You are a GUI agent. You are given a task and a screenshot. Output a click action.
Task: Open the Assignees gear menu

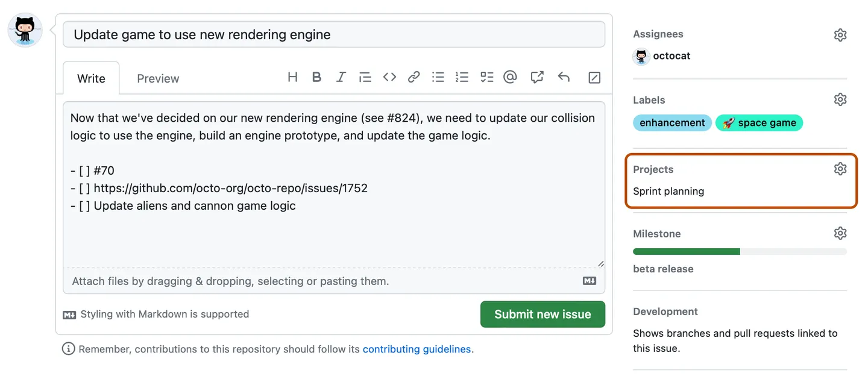[x=840, y=35]
